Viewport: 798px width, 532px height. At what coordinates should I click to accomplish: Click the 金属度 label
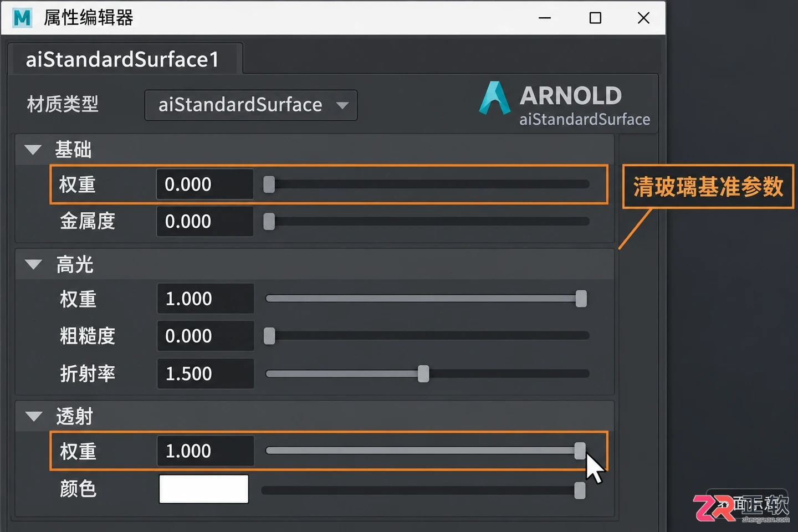[88, 221]
